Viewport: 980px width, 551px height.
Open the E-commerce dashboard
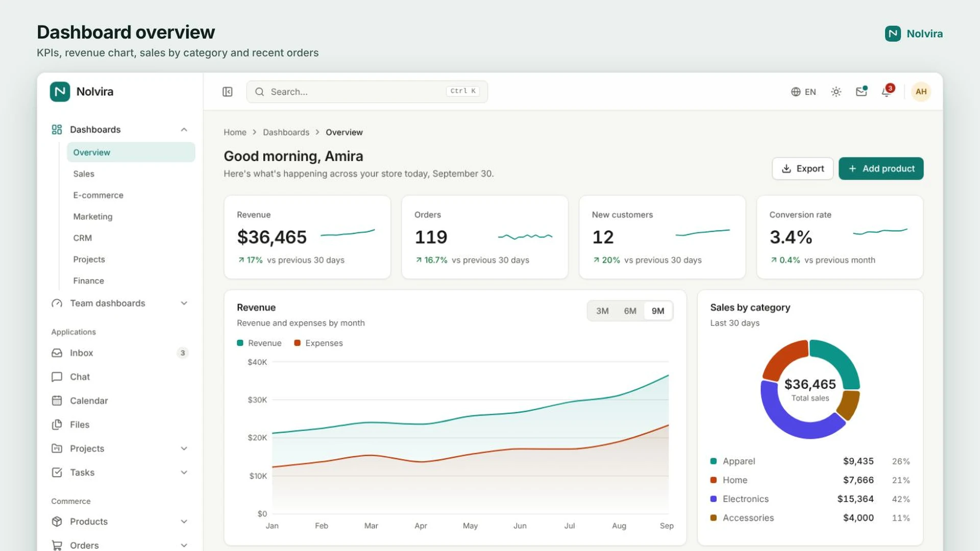pyautogui.click(x=131, y=195)
